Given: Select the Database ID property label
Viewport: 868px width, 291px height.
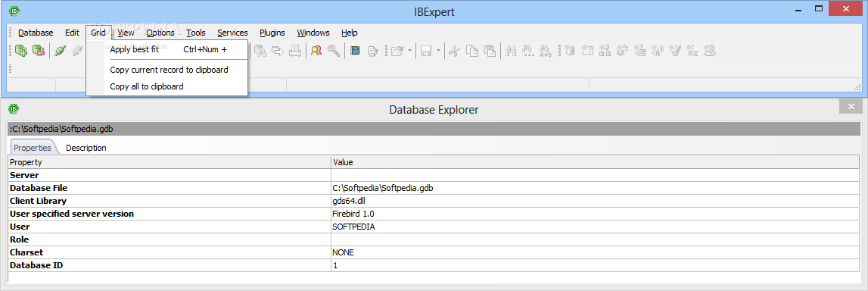Looking at the screenshot, I should pos(36,265).
